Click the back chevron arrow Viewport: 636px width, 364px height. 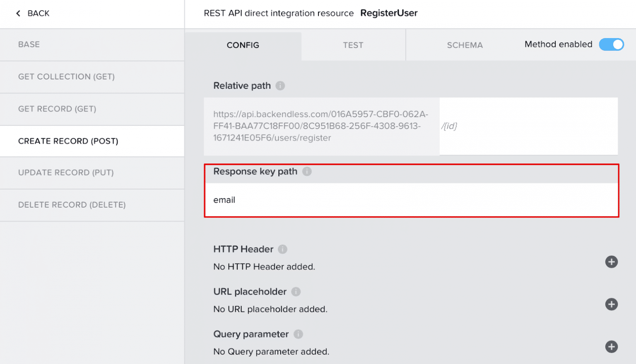[x=18, y=13]
